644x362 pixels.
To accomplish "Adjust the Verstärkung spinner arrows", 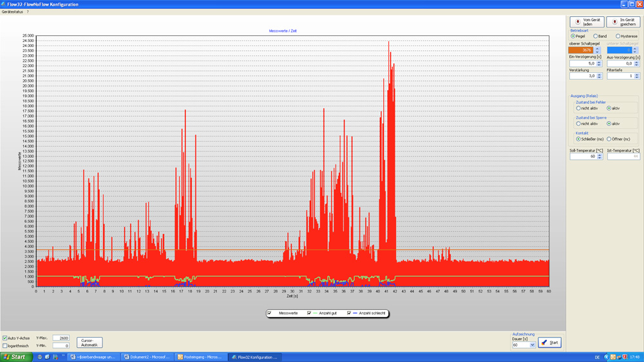I will 599,76.
